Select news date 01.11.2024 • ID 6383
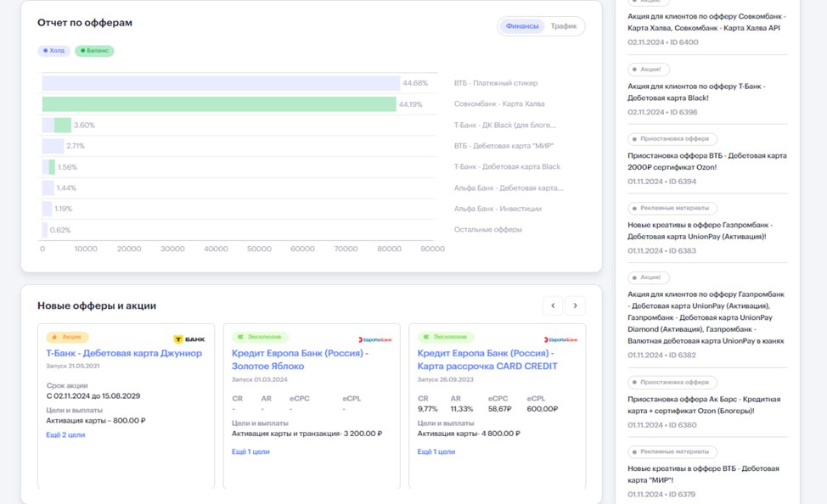Image resolution: width=827 pixels, height=504 pixels. 661,250
